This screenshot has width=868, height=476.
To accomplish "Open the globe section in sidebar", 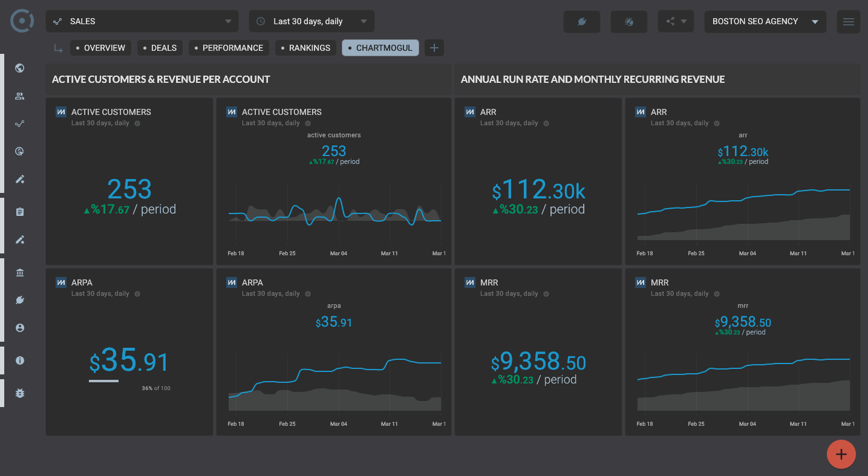I will coord(20,68).
